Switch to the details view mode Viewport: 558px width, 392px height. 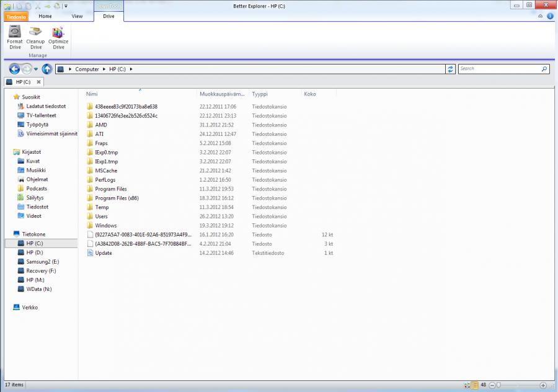tap(474, 385)
